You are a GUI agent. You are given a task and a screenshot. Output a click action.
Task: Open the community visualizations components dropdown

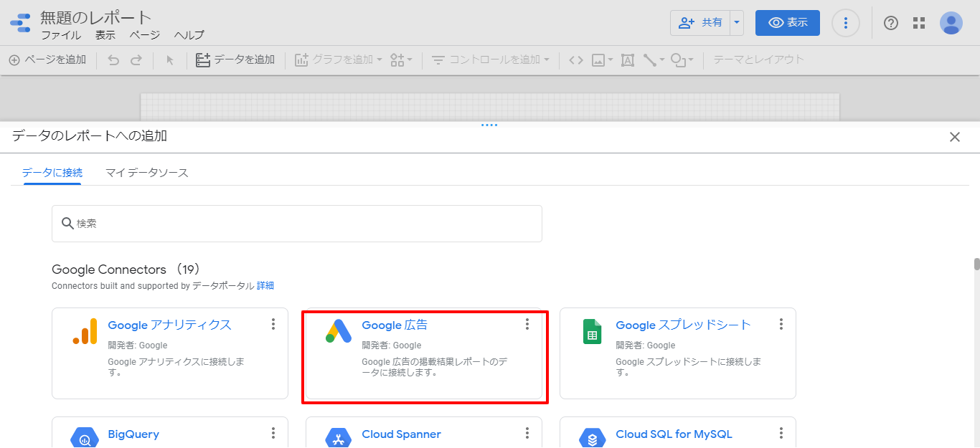[401, 60]
